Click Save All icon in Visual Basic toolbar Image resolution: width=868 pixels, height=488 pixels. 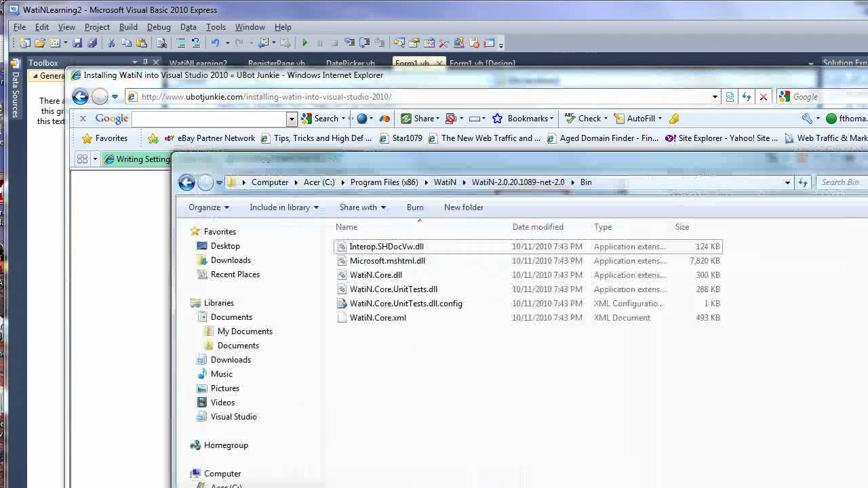pyautogui.click(x=92, y=43)
